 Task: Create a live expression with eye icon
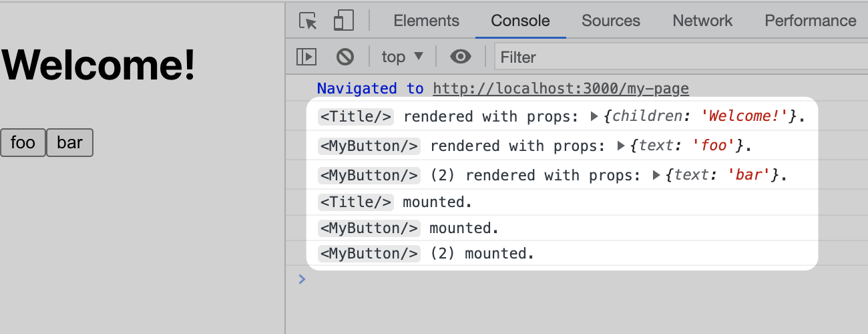click(x=461, y=57)
